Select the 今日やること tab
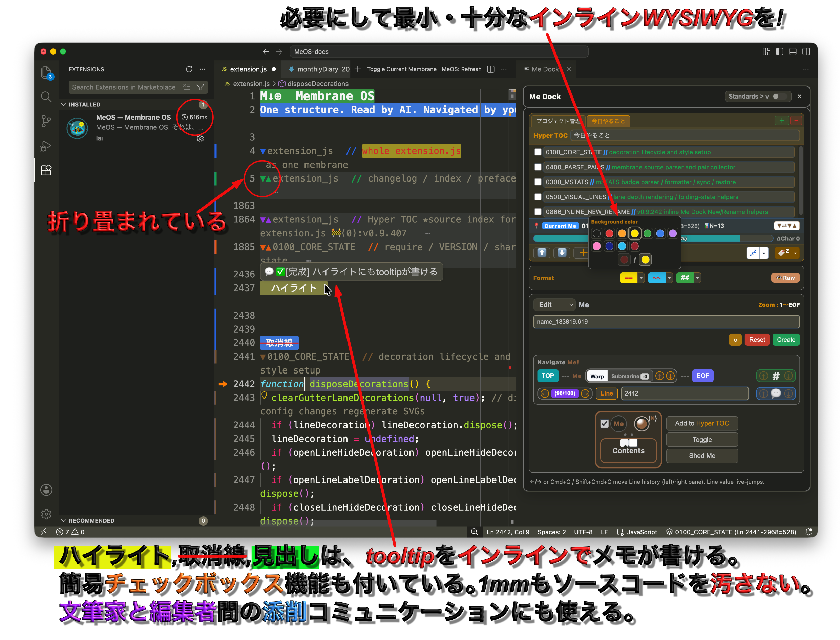 [608, 121]
